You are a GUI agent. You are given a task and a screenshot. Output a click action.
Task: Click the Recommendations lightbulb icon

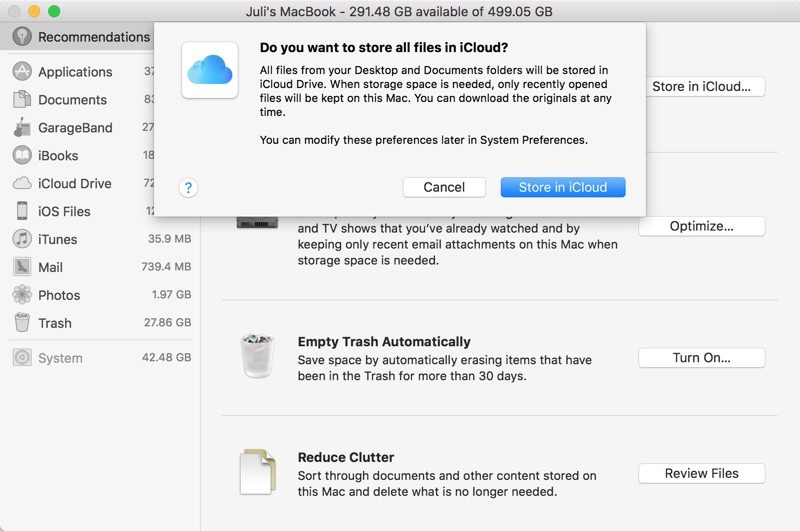click(22, 37)
